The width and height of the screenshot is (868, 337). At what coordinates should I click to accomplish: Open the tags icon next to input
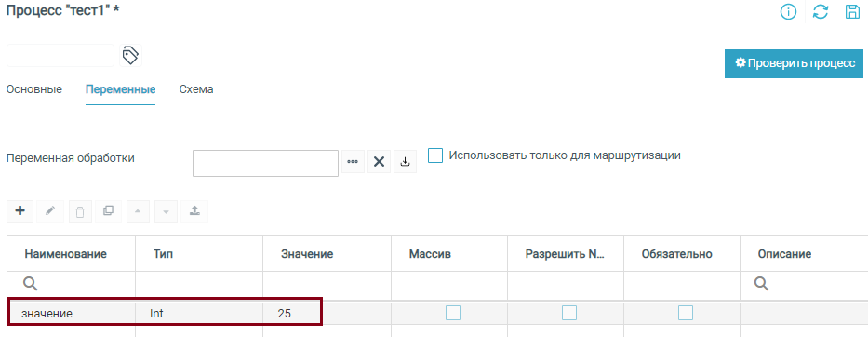130,56
